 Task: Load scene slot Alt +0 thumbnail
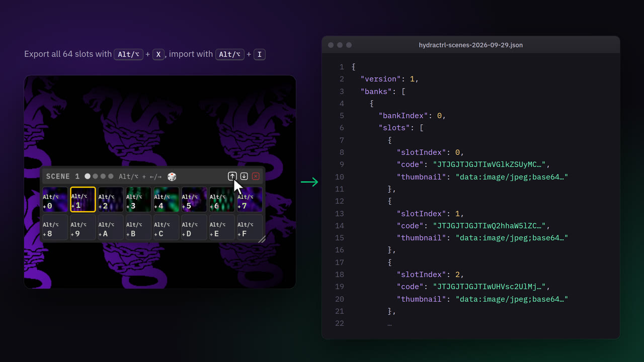coord(55,199)
